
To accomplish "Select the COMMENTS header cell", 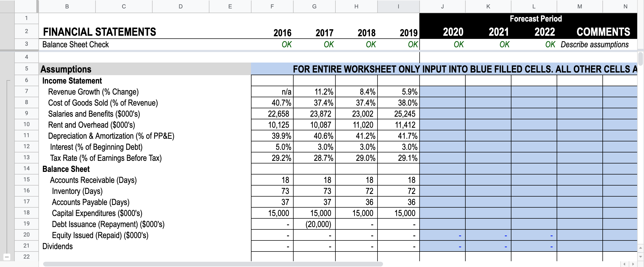I will tap(603, 32).
